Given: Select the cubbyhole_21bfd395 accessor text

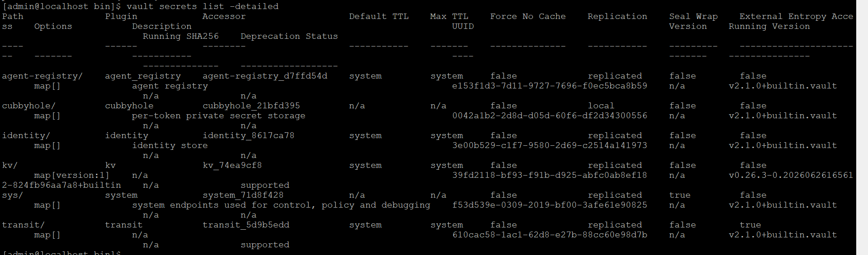Looking at the screenshot, I should (251, 106).
